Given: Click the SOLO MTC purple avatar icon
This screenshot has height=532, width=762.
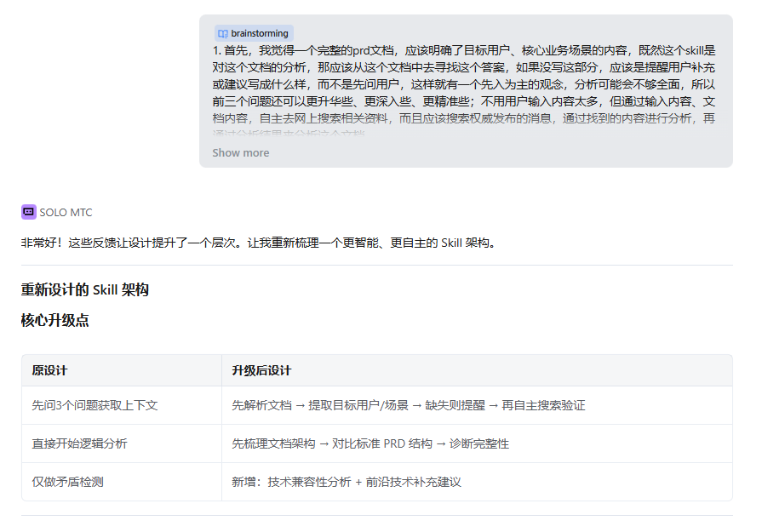Looking at the screenshot, I should [x=29, y=212].
